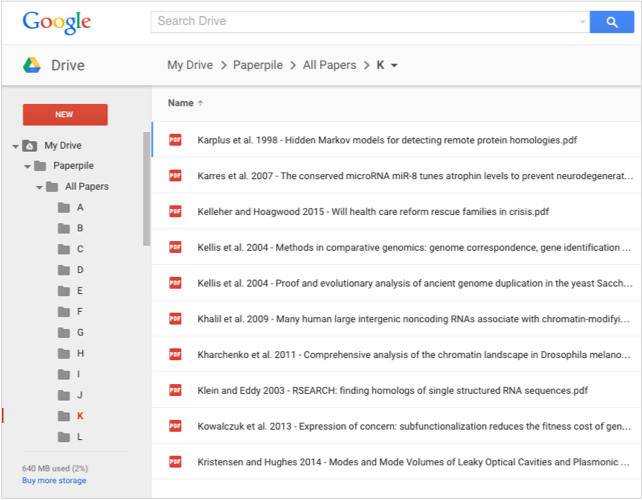This screenshot has width=642, height=500.
Task: Open search options dropdown arrow in search box
Action: point(582,22)
